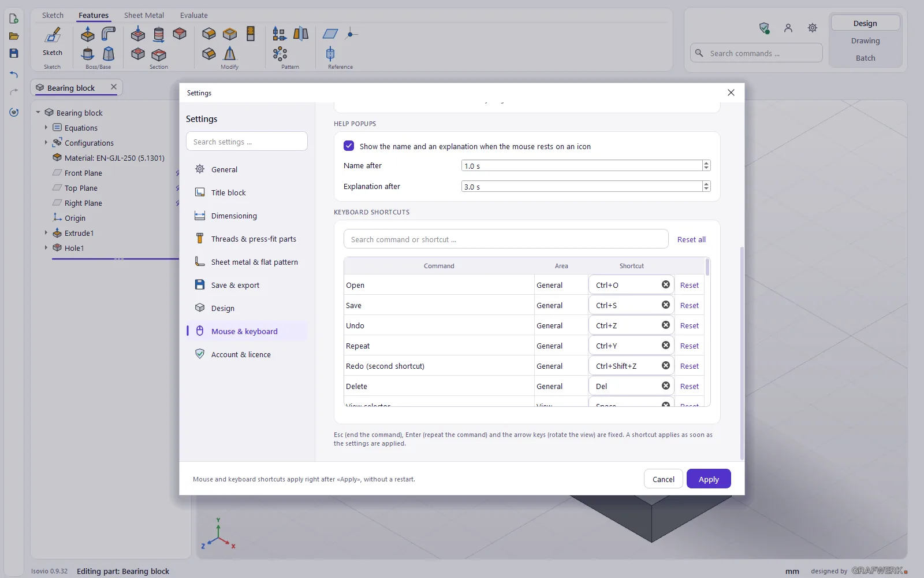Click the Mirror pattern icon

[x=301, y=34]
